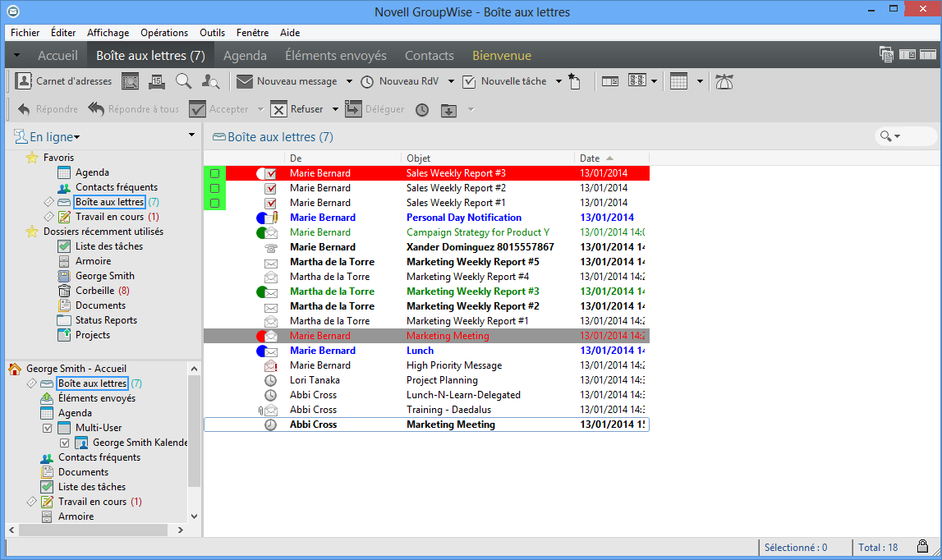Open the calendar table view dropdown arrow
Viewport: 942px width, 560px height.
pos(700,82)
